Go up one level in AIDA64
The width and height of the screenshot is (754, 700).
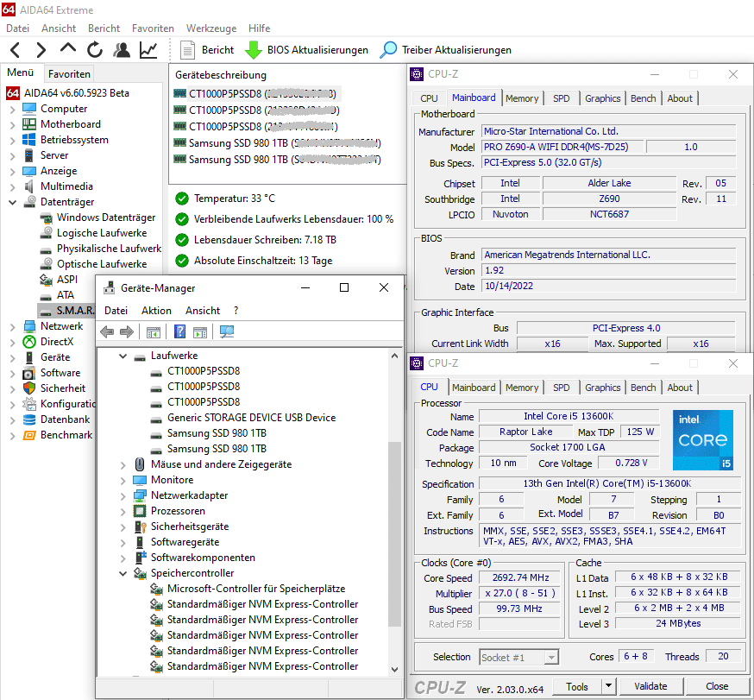point(68,48)
